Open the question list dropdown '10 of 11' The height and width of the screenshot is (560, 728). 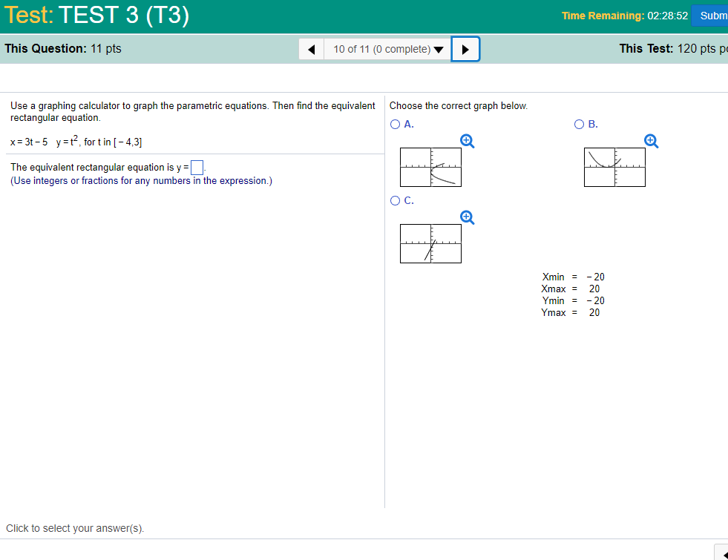tap(387, 49)
